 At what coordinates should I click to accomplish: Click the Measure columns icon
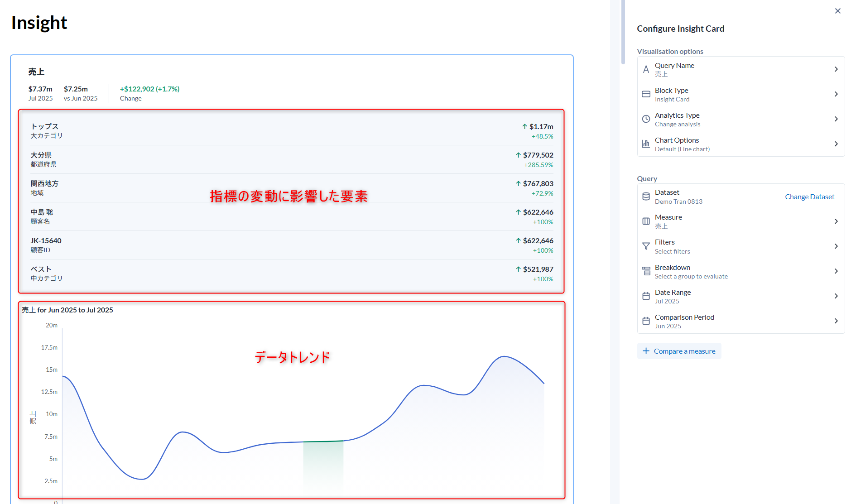point(646,221)
